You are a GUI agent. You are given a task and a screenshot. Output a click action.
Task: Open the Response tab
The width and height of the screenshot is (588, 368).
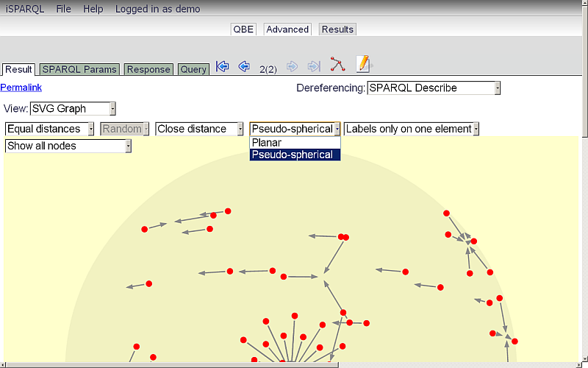[x=148, y=69]
